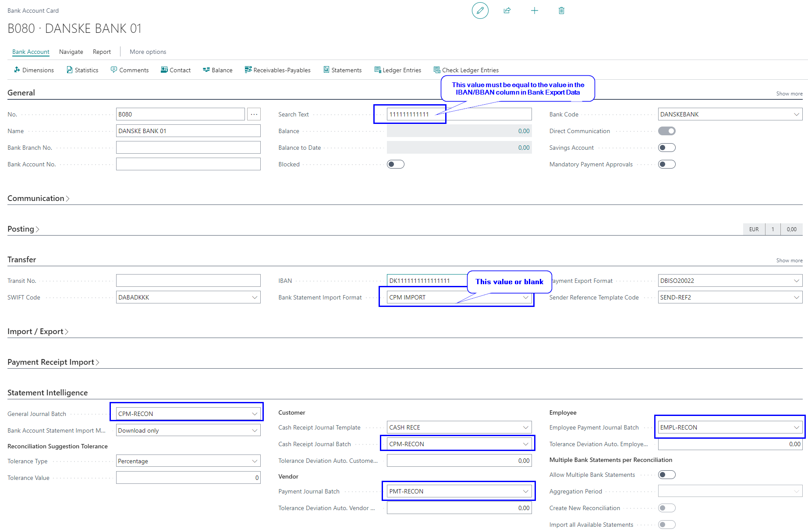Image resolution: width=808 pixels, height=532 pixels.
Task: Enable the Savings Account toggle
Action: [x=666, y=148]
